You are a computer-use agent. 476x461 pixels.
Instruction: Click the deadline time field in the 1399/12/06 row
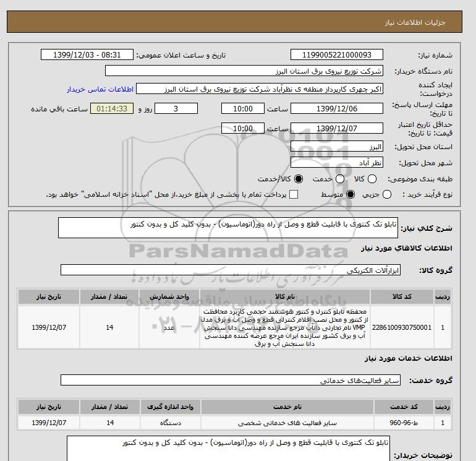pyautogui.click(x=242, y=108)
